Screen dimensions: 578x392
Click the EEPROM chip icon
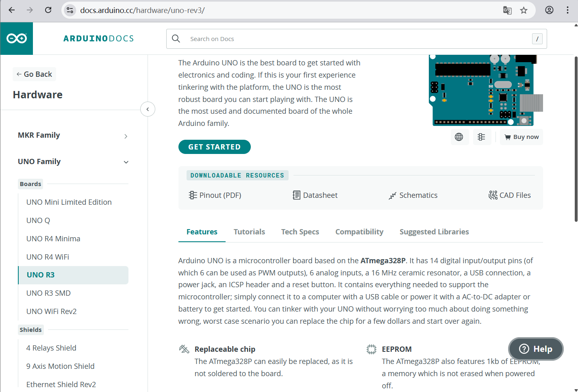tap(372, 349)
